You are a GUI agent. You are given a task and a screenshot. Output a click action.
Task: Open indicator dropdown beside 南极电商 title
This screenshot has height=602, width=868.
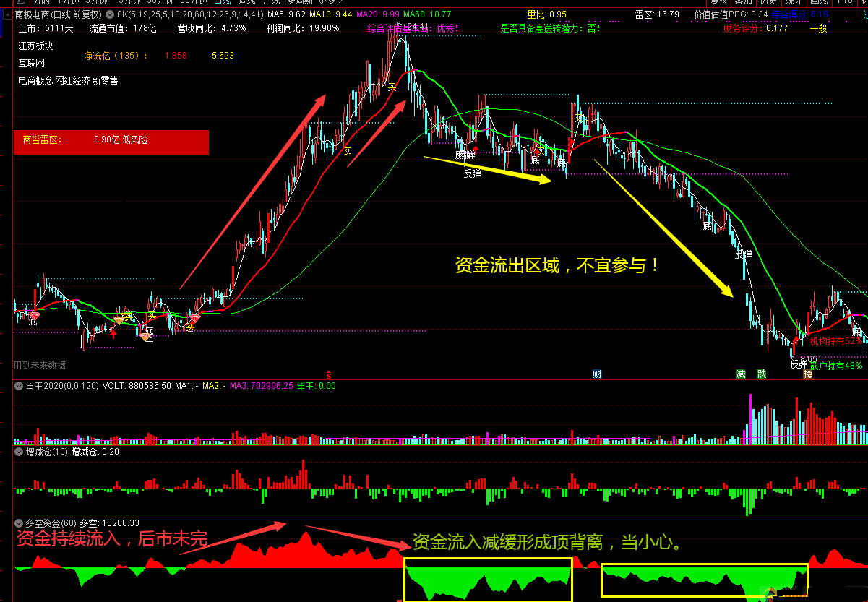[109, 14]
